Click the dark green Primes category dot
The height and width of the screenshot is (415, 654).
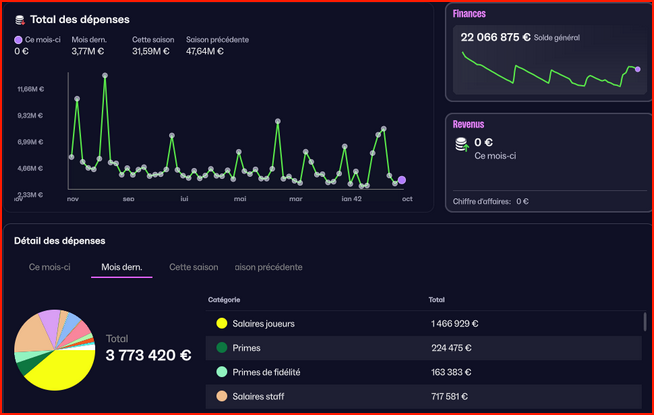221,347
